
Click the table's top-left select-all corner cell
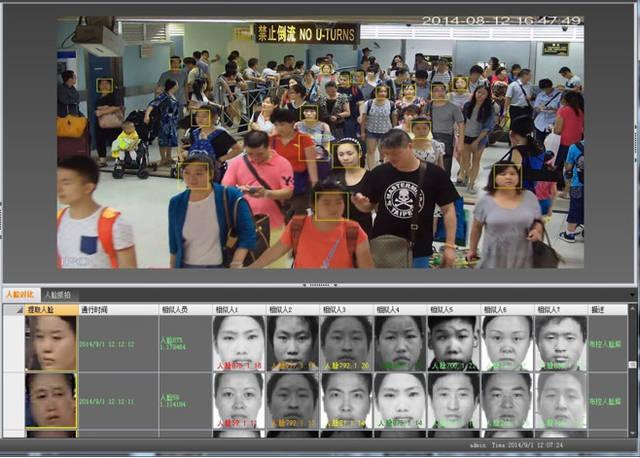pos(13,310)
